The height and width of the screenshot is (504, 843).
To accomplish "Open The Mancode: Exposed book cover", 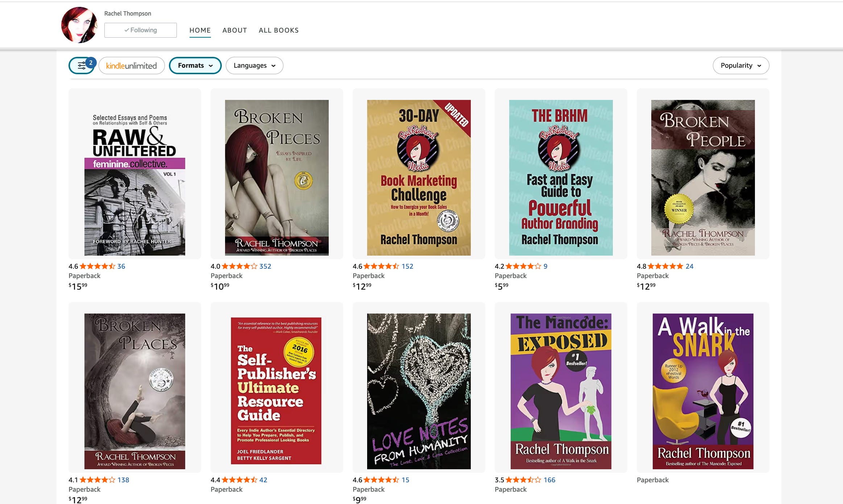I will 561,391.
